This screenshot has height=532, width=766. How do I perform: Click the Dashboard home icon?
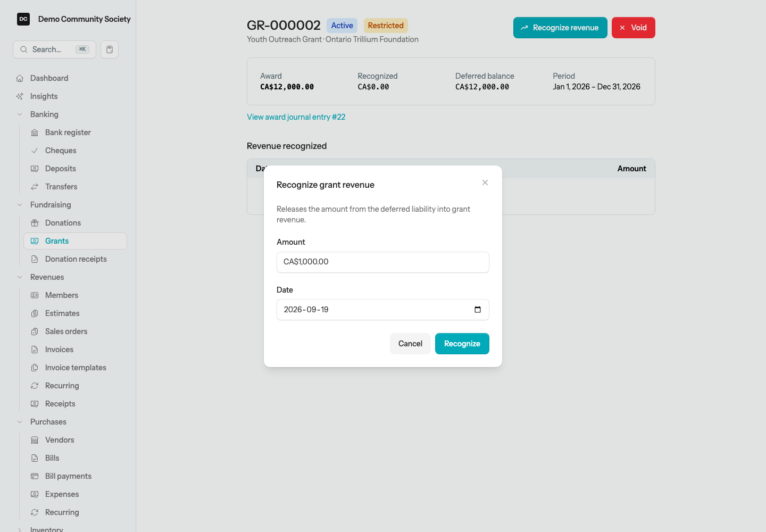click(x=20, y=78)
